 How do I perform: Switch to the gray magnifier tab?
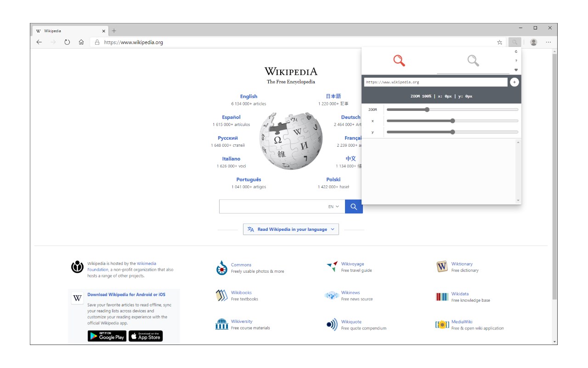473,60
